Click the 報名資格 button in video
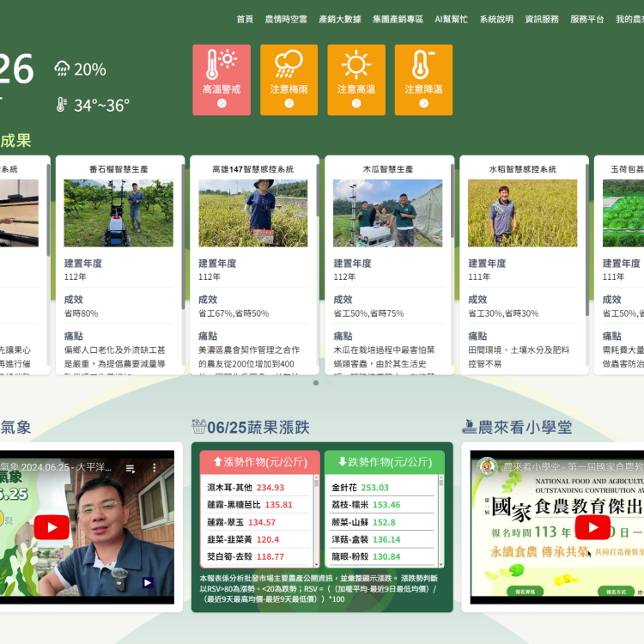 (x=525, y=592)
